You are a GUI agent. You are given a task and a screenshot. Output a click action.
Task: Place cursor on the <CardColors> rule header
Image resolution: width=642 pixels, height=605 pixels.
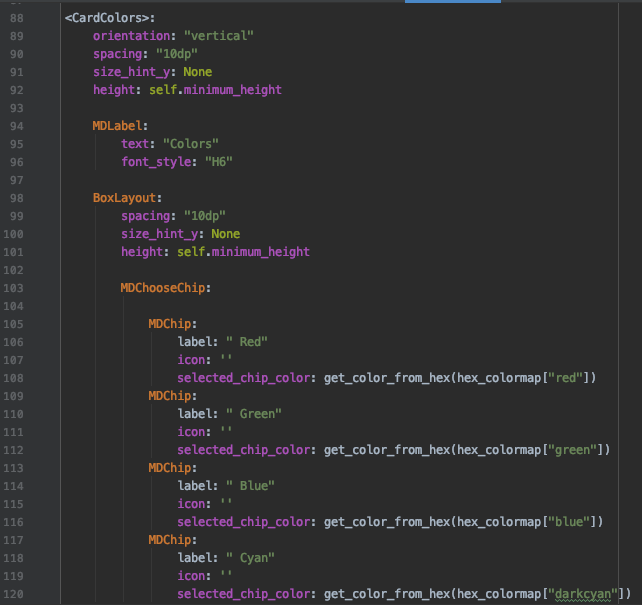tap(110, 18)
